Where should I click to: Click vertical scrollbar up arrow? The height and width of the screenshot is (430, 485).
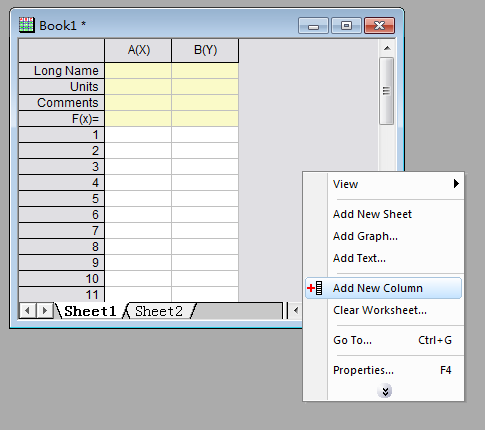[387, 48]
